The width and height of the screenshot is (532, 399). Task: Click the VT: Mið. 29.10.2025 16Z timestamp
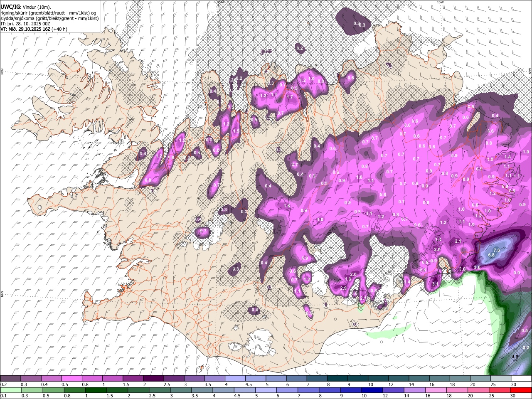click(25, 29)
